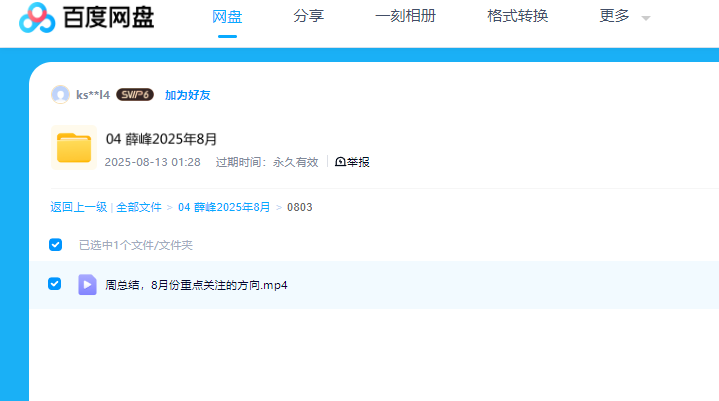Click the username ks**l4

click(93, 95)
